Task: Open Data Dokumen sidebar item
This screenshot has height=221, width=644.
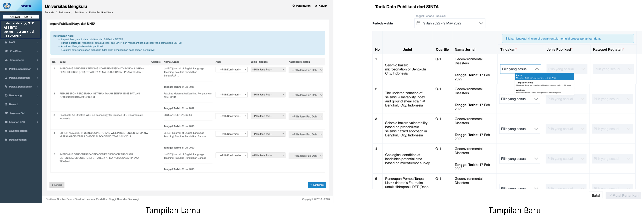Action: [21, 140]
